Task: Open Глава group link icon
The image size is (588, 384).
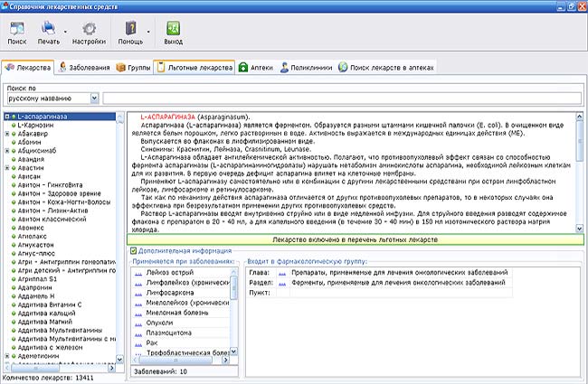Action: click(282, 273)
